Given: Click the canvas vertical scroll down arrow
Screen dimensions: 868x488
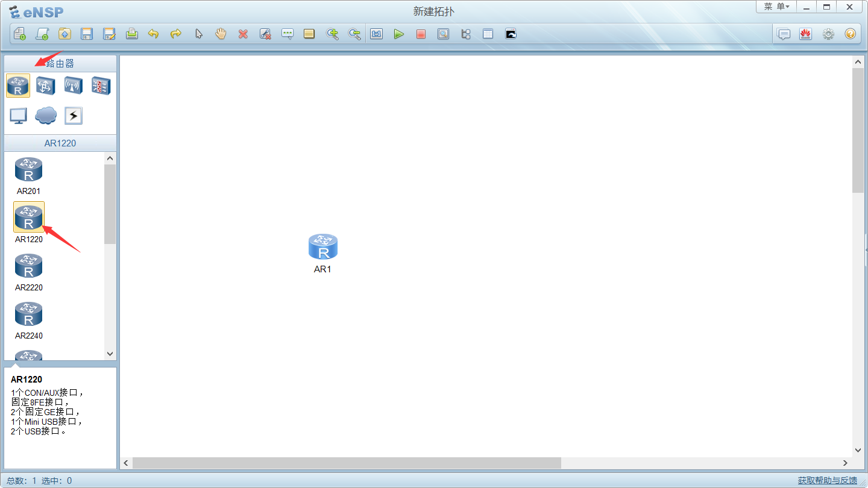Looking at the screenshot, I should (858, 450).
